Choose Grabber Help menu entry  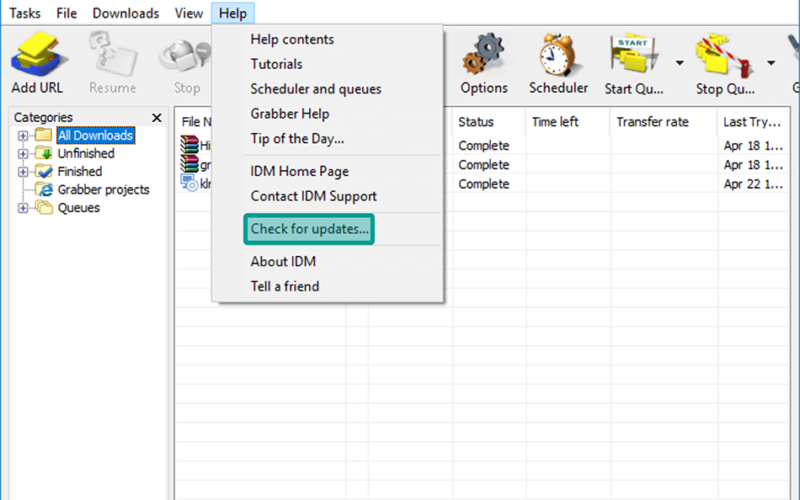(289, 114)
